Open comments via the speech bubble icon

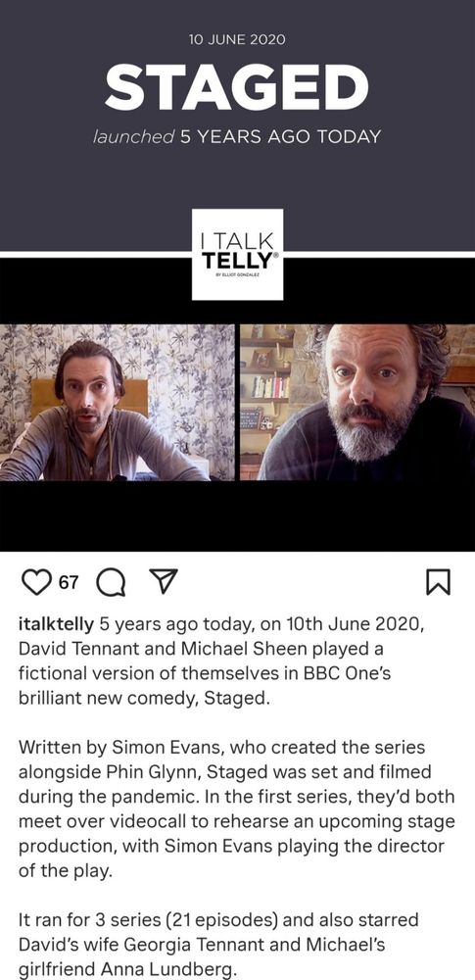(x=110, y=583)
